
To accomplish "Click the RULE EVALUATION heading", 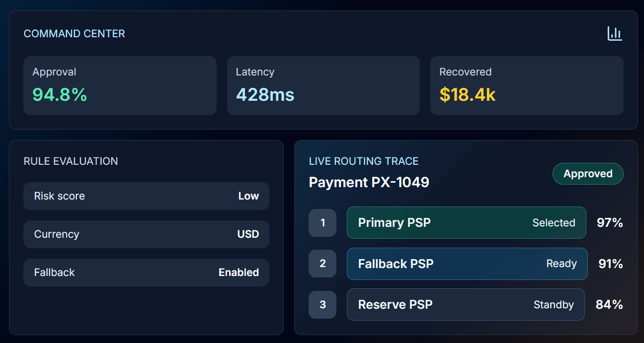I will [x=71, y=161].
